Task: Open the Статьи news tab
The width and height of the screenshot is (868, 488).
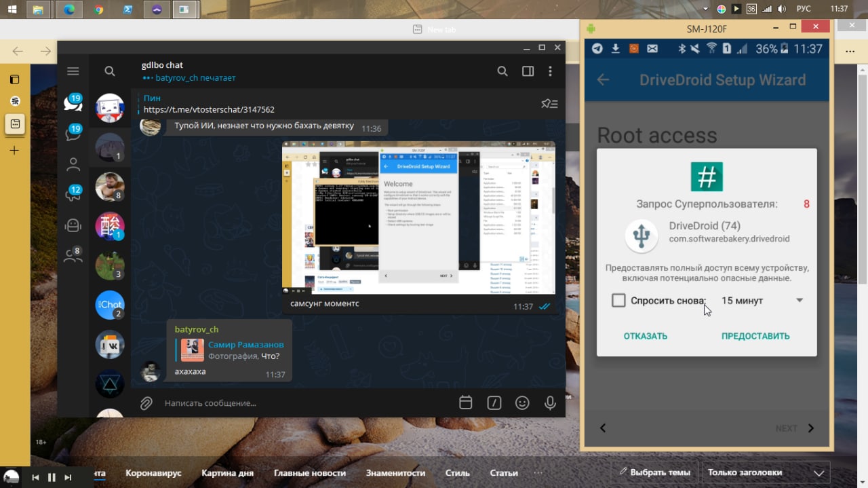Action: [x=504, y=473]
